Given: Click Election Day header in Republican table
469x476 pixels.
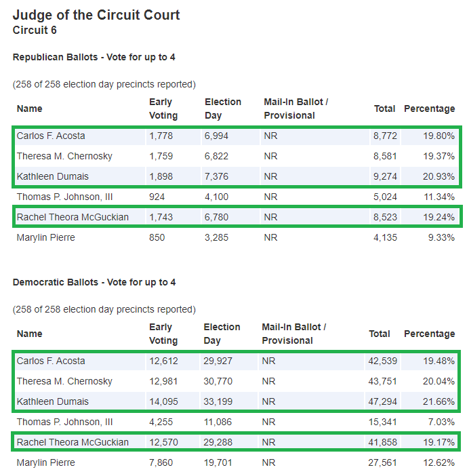Looking at the screenshot, I should click(x=223, y=108).
